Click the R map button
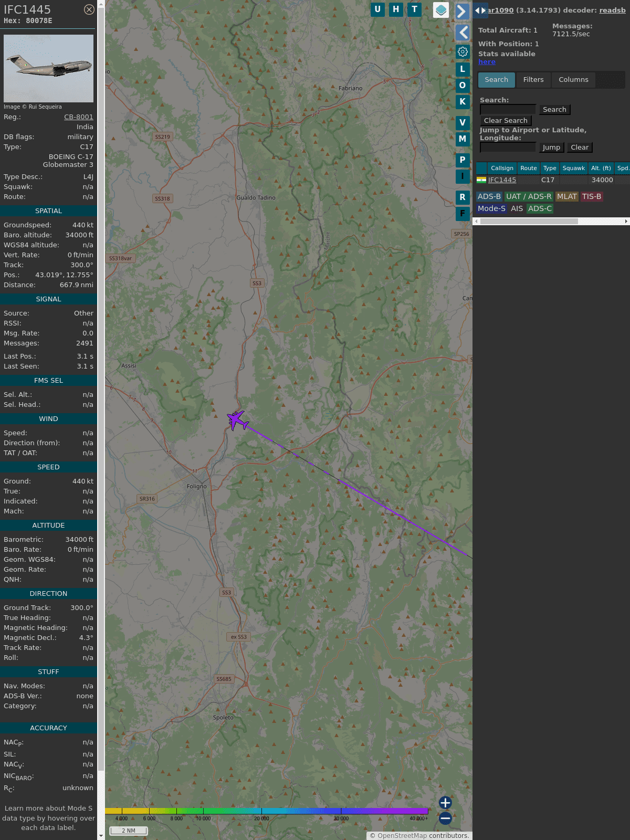630x840 pixels. 463,197
